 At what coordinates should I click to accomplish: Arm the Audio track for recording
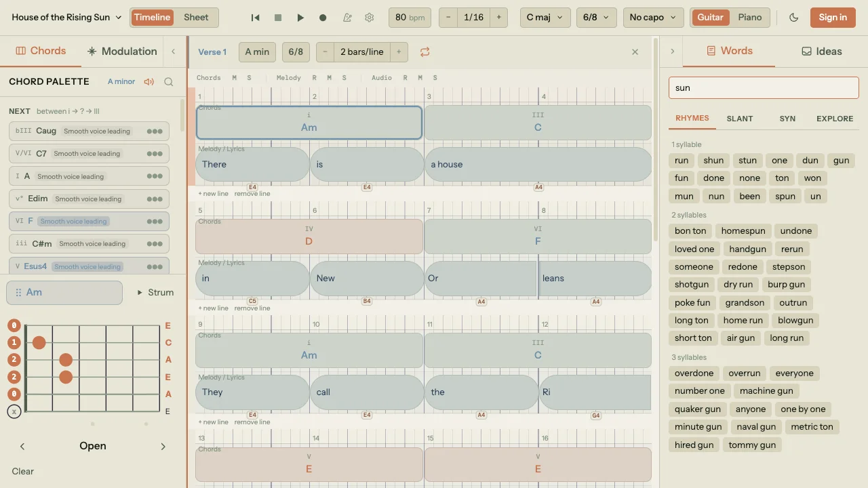click(405, 77)
